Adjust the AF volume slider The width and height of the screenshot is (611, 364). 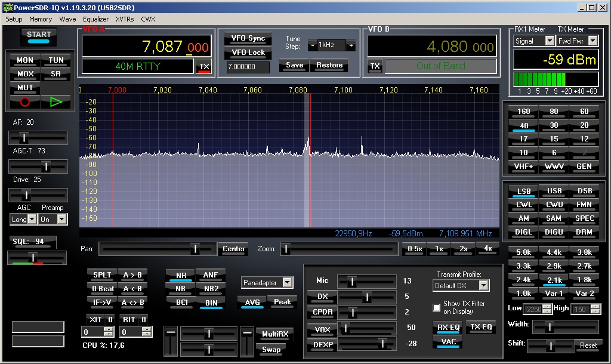[x=38, y=138]
